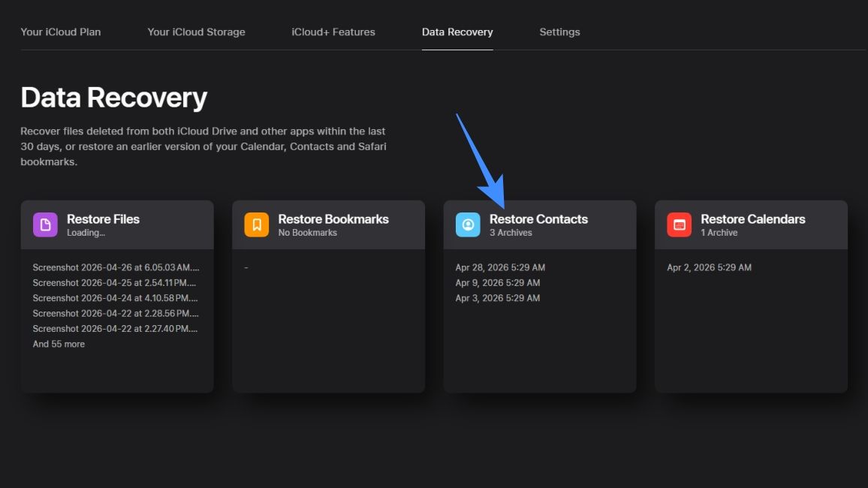Click the '3 Archives' label under Restore Contacts

click(511, 233)
